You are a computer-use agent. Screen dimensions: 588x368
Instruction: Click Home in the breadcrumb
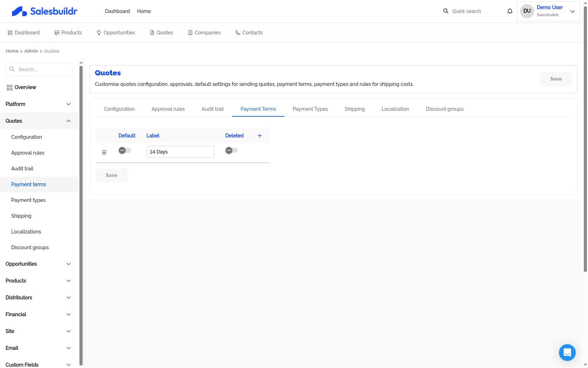point(12,51)
